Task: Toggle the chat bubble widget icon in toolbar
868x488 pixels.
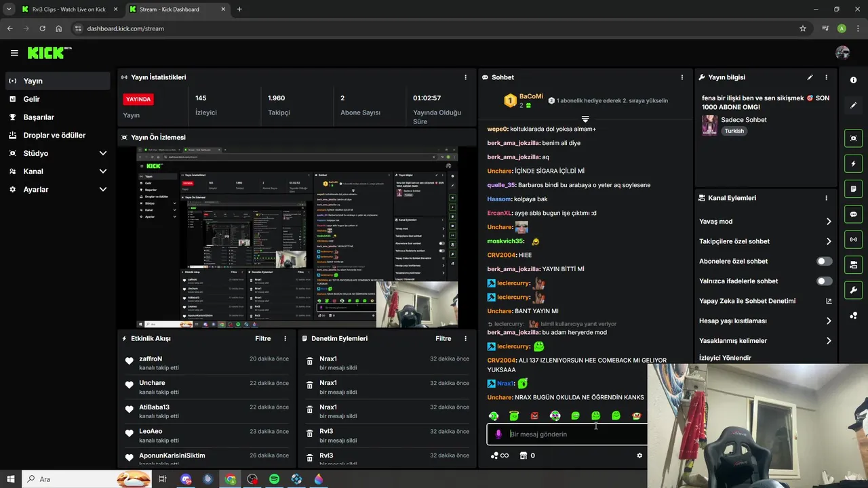Action: [x=853, y=214]
